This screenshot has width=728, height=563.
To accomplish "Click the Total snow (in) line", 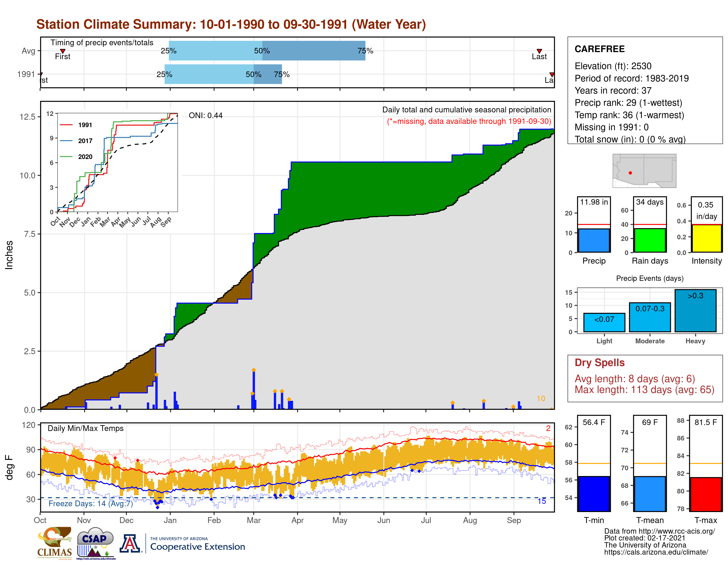I will pos(630,139).
